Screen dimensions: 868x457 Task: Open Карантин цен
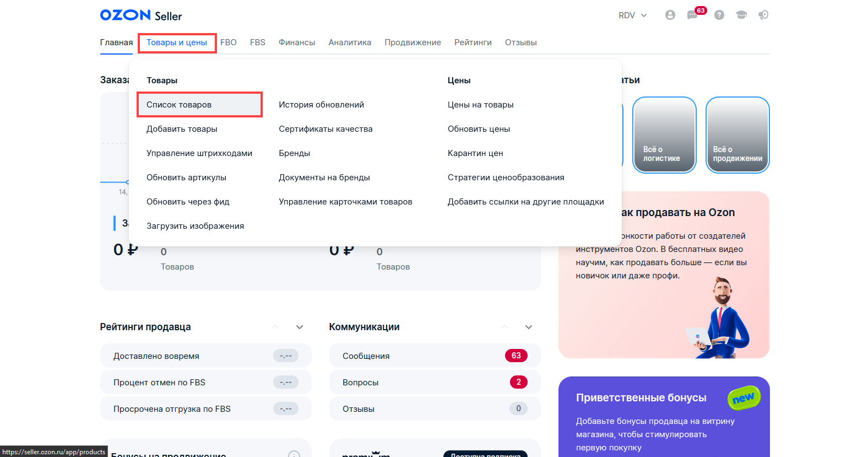[x=475, y=153]
